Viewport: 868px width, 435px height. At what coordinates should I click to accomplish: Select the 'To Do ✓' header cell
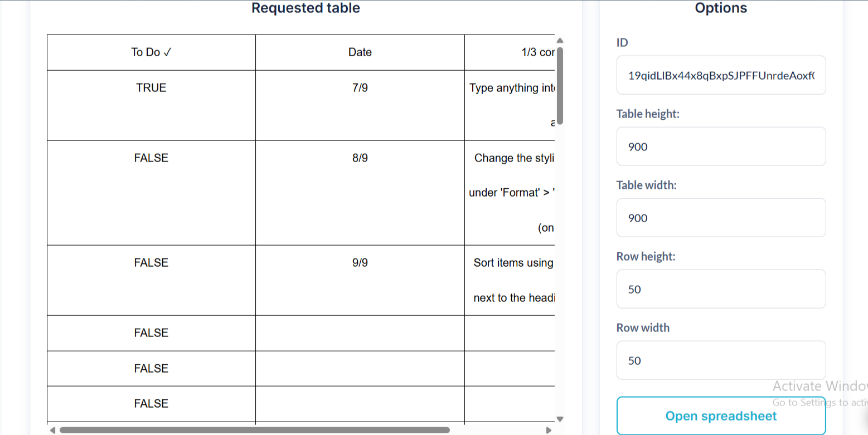[151, 52]
